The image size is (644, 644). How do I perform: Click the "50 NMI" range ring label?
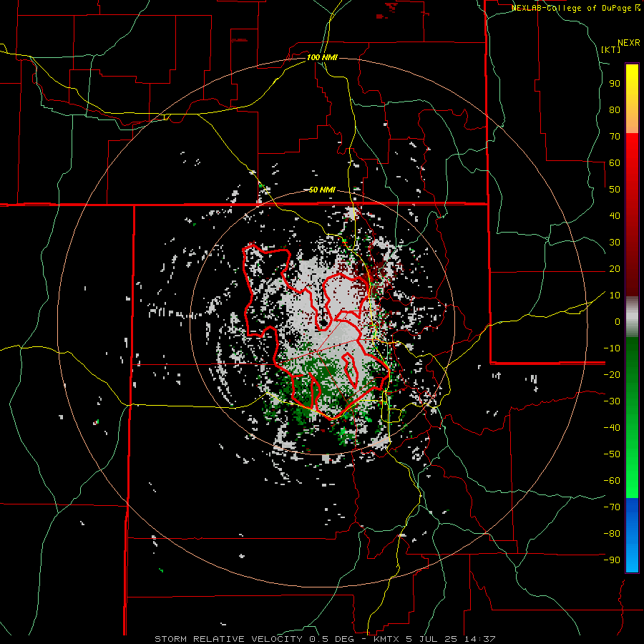[322, 190]
